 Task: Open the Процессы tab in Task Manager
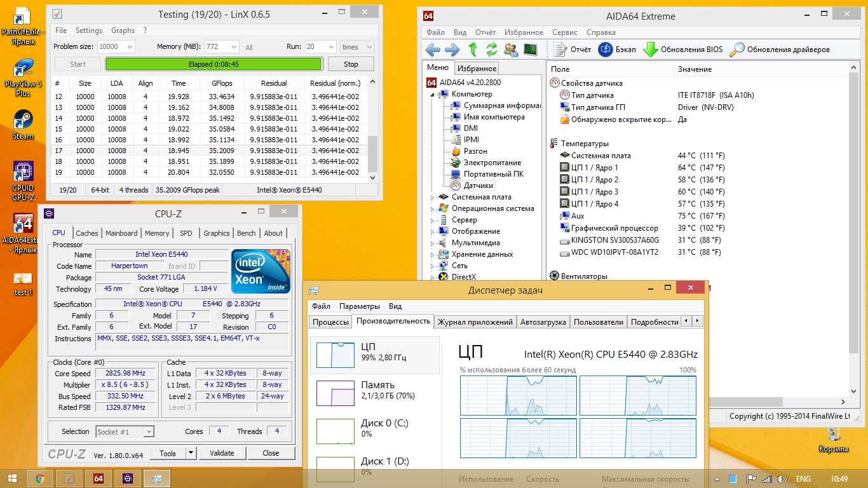330,322
